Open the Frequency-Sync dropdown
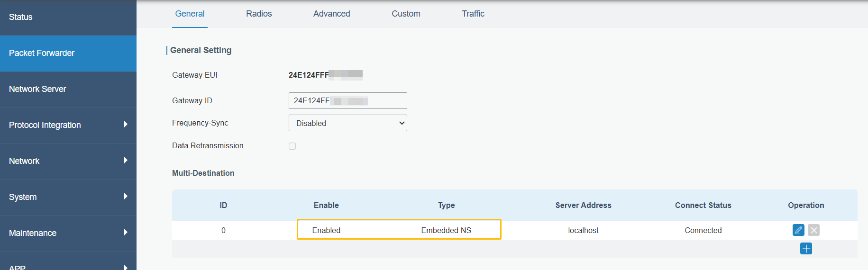Viewport: 868px width, 270px height. (347, 123)
